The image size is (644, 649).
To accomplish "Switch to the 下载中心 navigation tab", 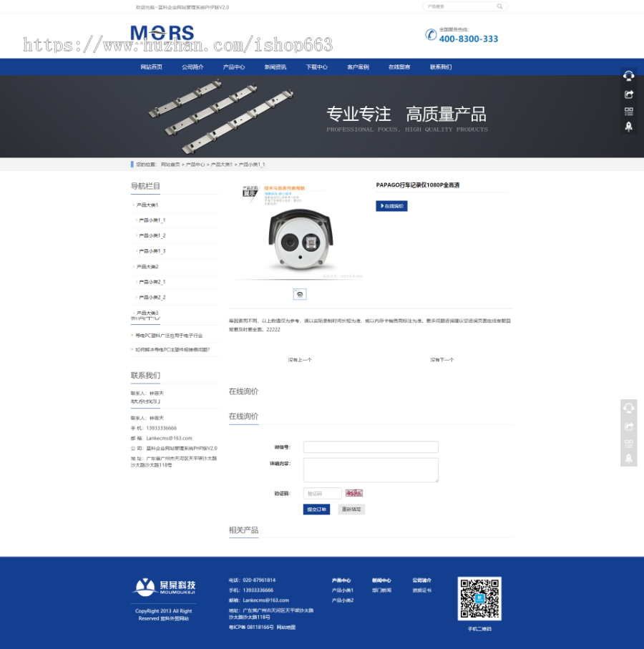I will (317, 67).
